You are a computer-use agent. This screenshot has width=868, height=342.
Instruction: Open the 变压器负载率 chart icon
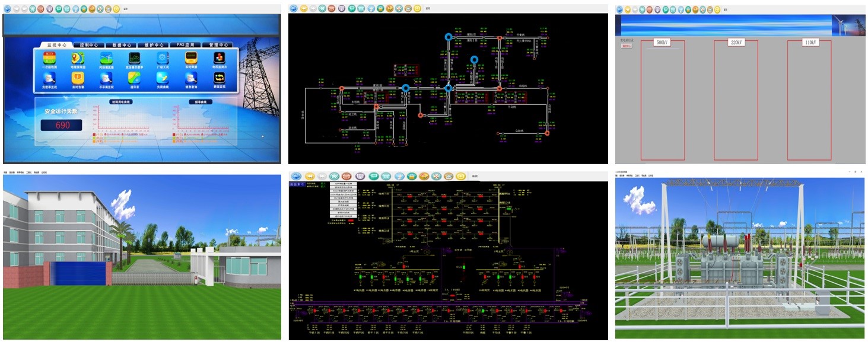[135, 59]
